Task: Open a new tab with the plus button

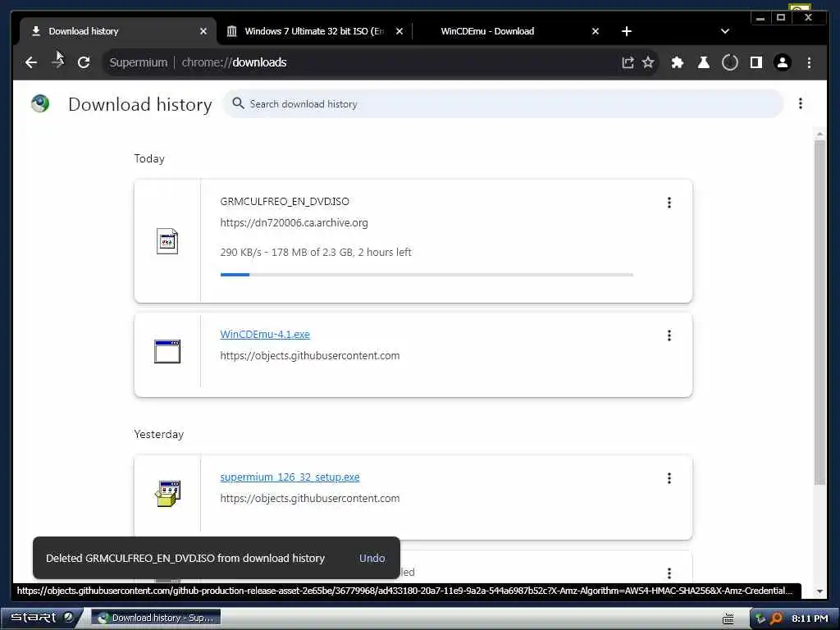Action: coord(626,31)
